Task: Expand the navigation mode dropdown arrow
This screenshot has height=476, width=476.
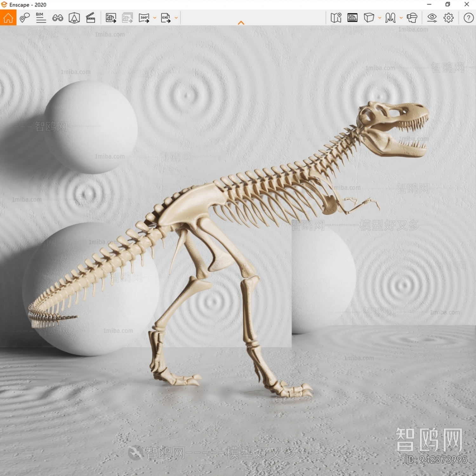Action: [401, 18]
